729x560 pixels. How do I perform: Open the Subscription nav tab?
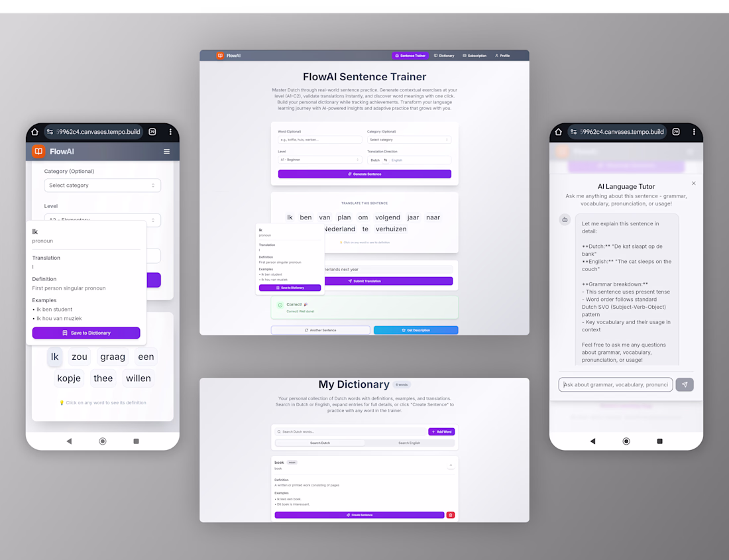[475, 55]
